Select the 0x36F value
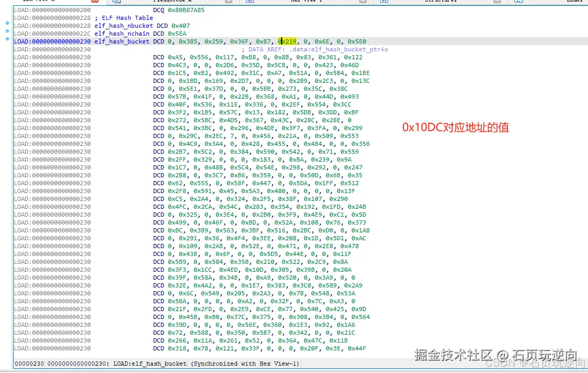 [240, 41]
